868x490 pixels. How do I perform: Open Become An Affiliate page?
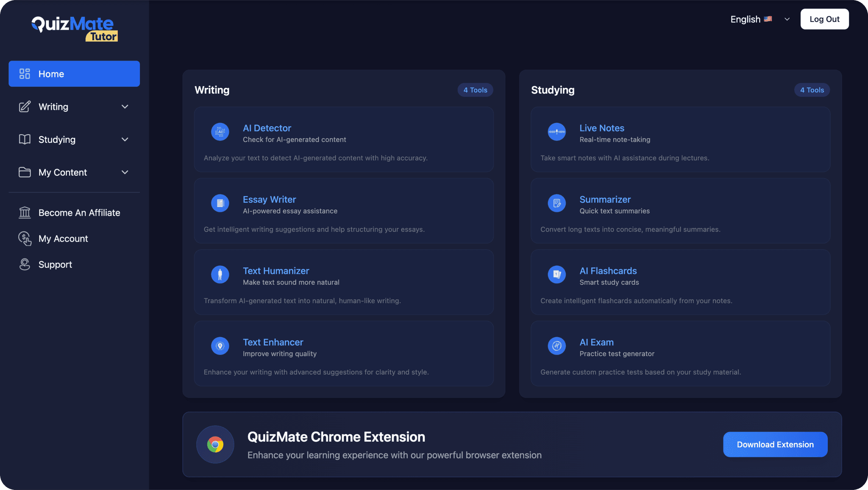point(79,212)
